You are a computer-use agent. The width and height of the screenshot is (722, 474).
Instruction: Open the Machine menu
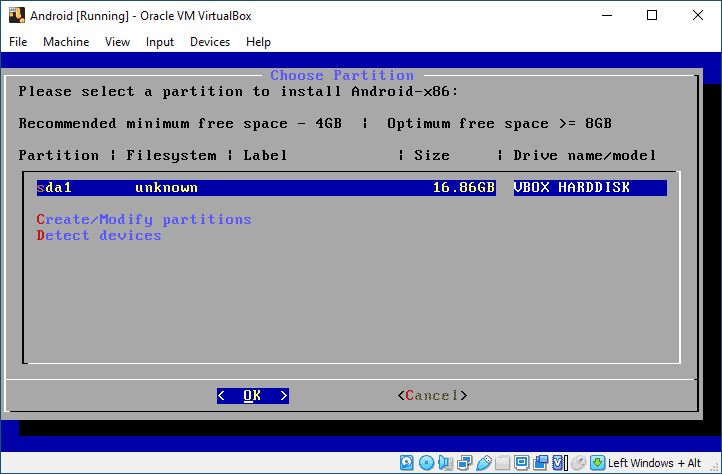tap(66, 42)
